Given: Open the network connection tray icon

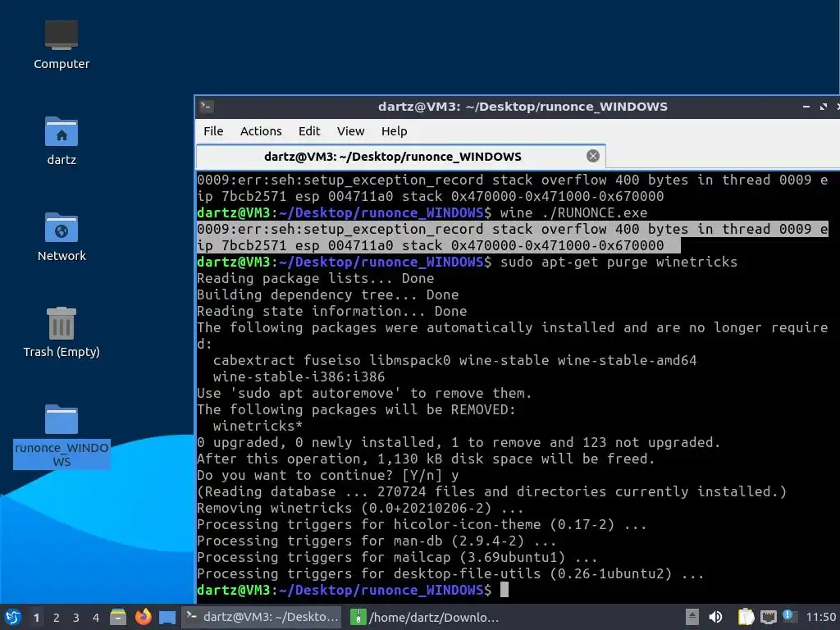Looking at the screenshot, I should tap(768, 617).
